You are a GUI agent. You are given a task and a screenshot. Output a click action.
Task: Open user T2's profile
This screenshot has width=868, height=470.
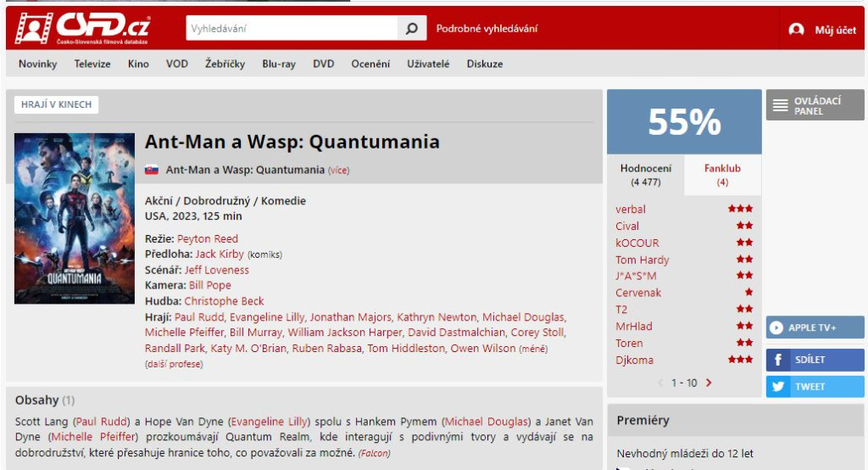[621, 310]
